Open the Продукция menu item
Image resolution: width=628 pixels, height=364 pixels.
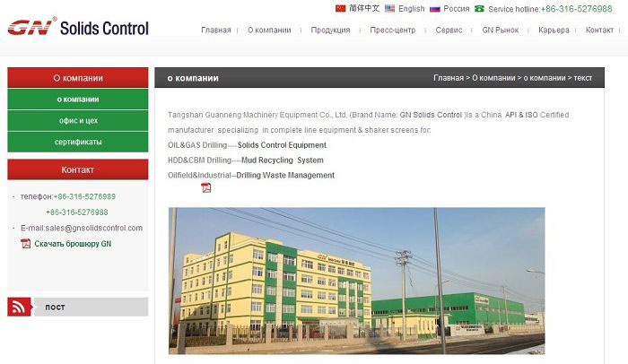330,30
